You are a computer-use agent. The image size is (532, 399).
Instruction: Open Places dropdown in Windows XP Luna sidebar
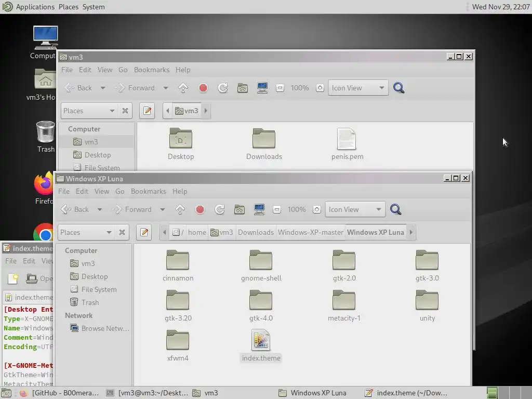(x=86, y=232)
